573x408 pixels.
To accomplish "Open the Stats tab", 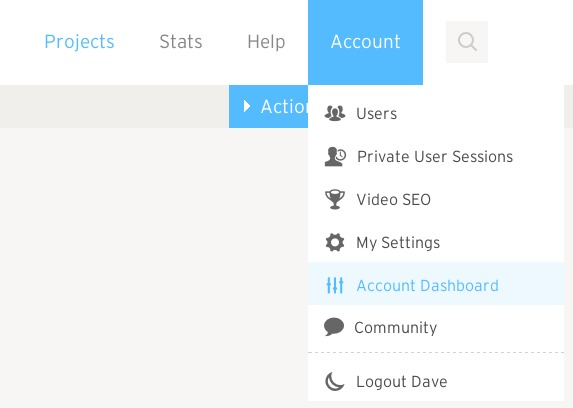I will 181,42.
